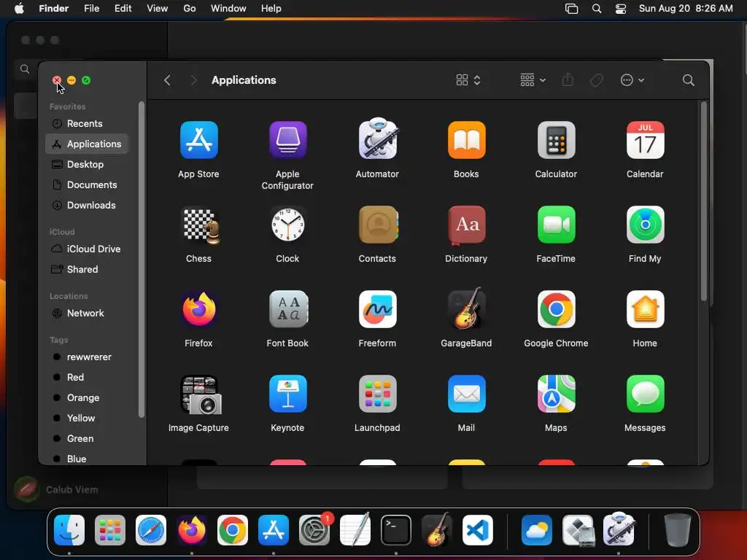Open the Home app icon
Viewport: 747px width, 560px height.
(x=645, y=309)
